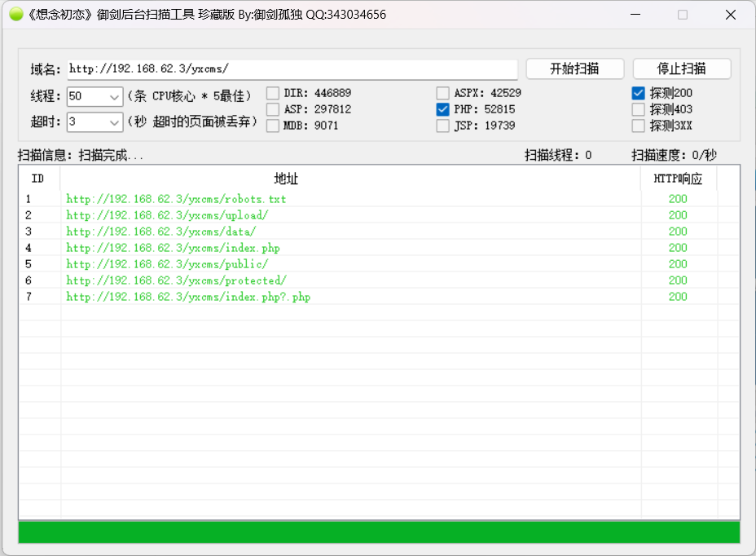Screen dimensions: 756x556
Task: Click the 扫描信息: 扫描完成 status text
Action: [81, 156]
